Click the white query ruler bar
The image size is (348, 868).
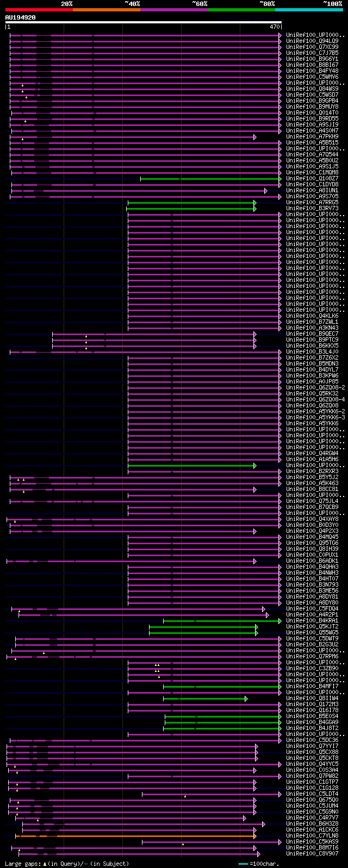tap(144, 22)
